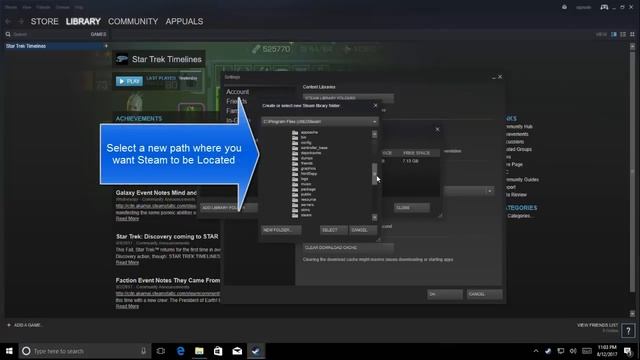Select the grid view icon
This screenshot has height=360, width=640.
point(632,35)
